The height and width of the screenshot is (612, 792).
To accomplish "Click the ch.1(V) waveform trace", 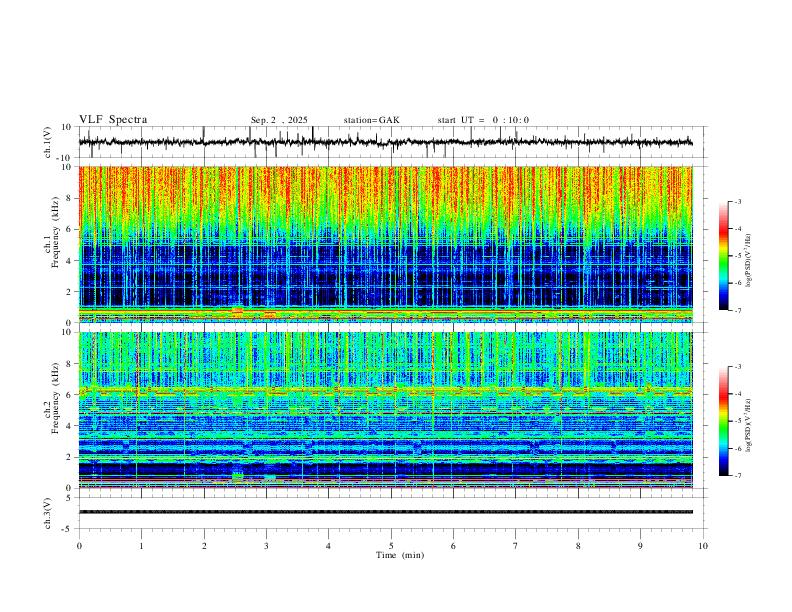I will coord(386,142).
